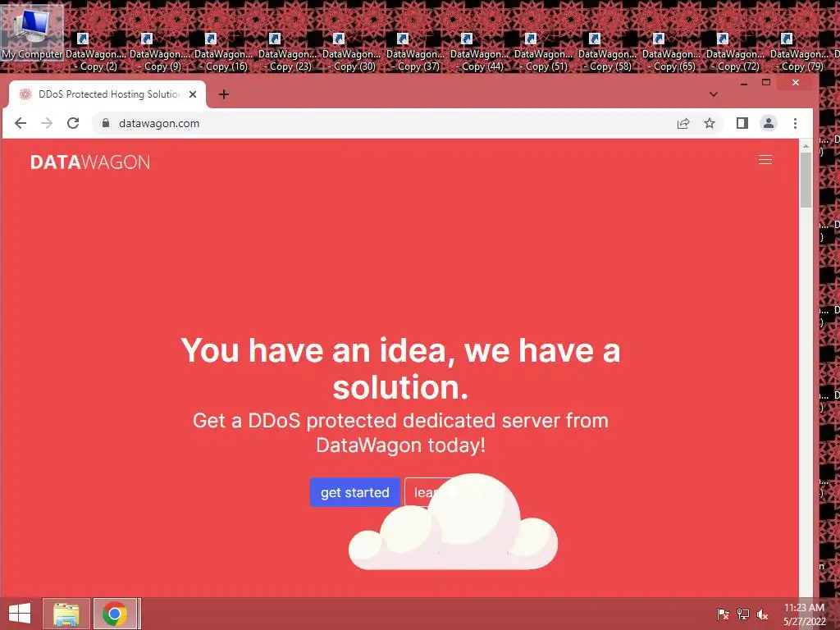Select DataWagon Copy (58) desktop shortcut
Screen dimensions: 840x630
point(608,52)
